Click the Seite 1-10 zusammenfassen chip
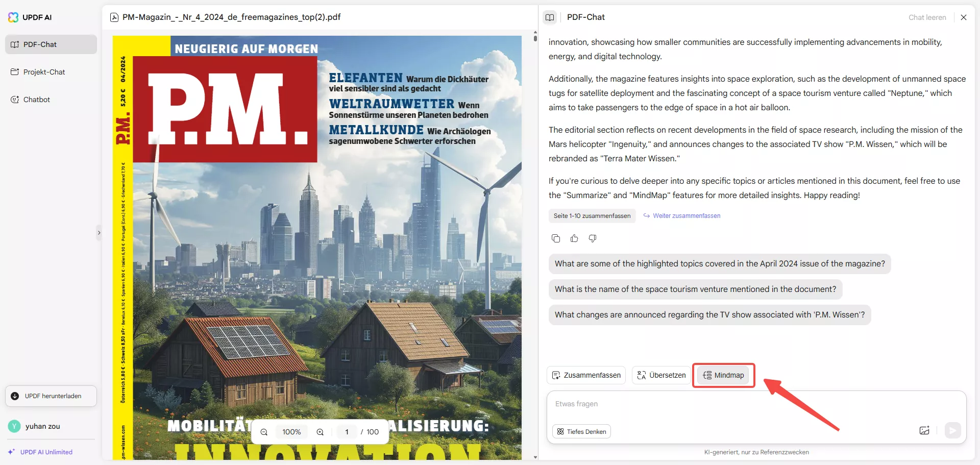The height and width of the screenshot is (465, 980). [x=592, y=216]
